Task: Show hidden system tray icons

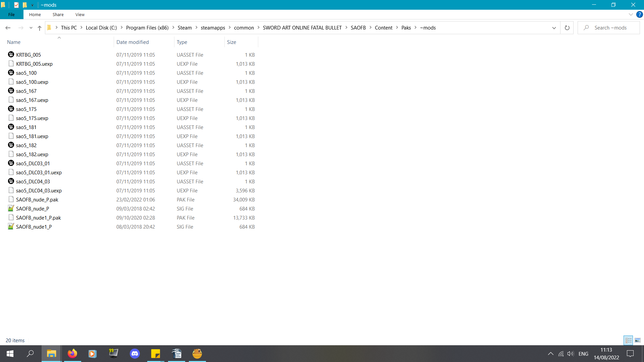Action: tap(551, 354)
